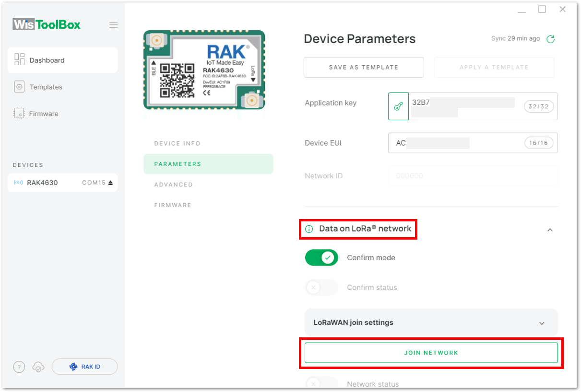Open the FIRMWARE tab under device
Viewport: 581px width, 392px height.
[x=173, y=205]
